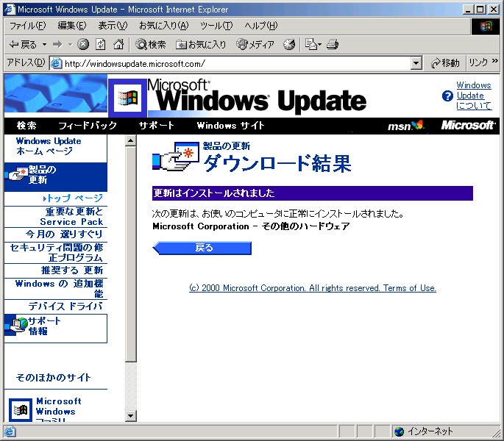Viewport: 504px width, 441px height.
Task: Click サポート in the black navigation bar
Action: (157, 125)
